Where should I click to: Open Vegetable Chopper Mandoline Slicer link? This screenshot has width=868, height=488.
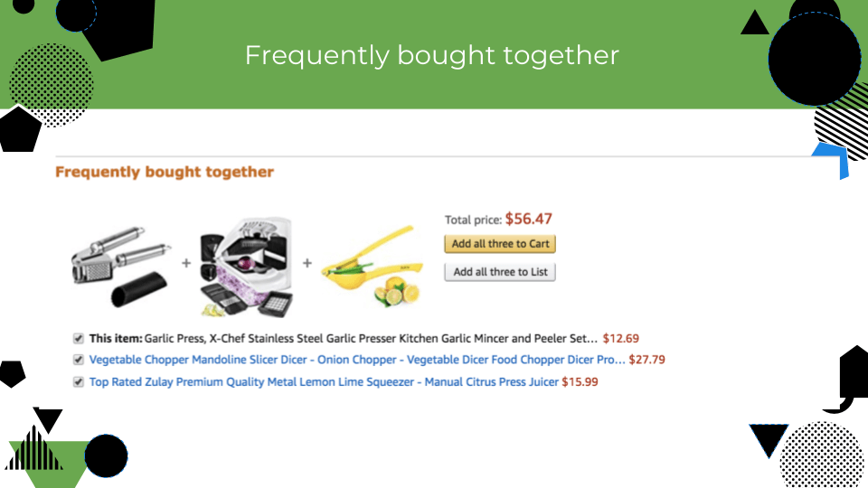pos(357,360)
